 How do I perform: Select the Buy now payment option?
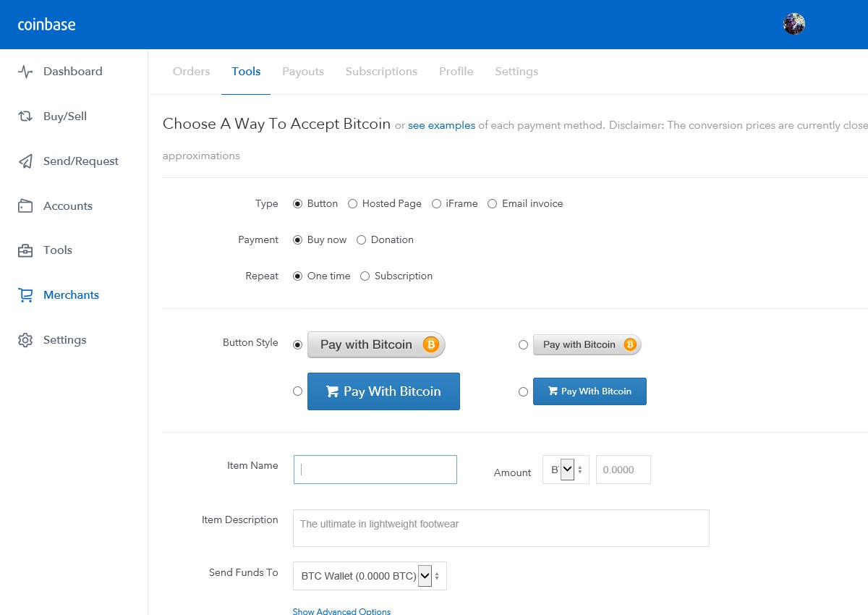[297, 240]
